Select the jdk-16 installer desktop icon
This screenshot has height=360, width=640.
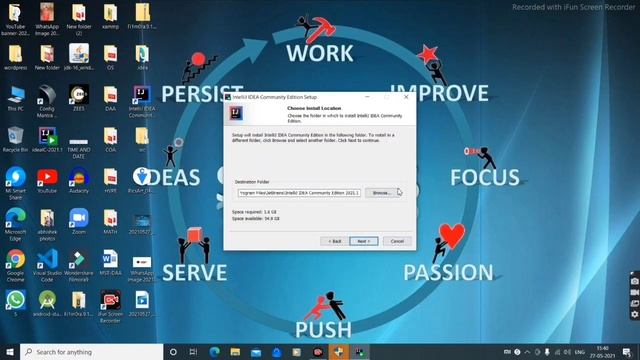coord(79,58)
